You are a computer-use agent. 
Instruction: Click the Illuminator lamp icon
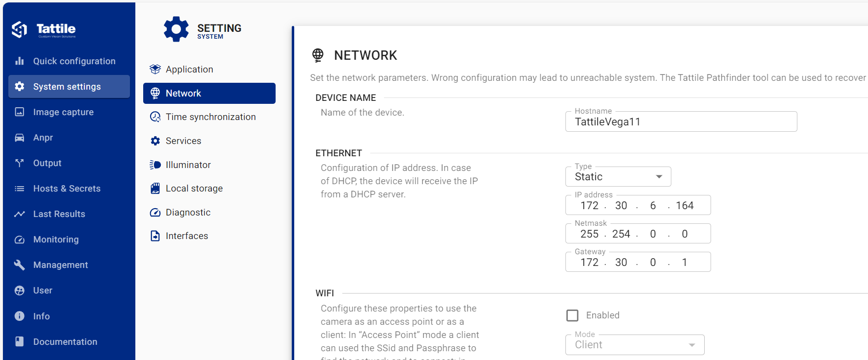coord(155,165)
